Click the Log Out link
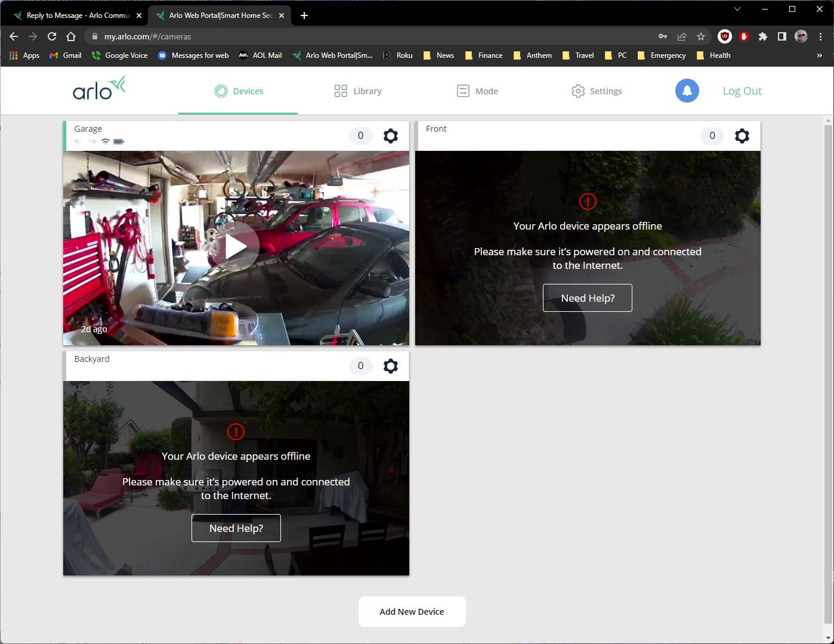The image size is (834, 644). [x=742, y=91]
